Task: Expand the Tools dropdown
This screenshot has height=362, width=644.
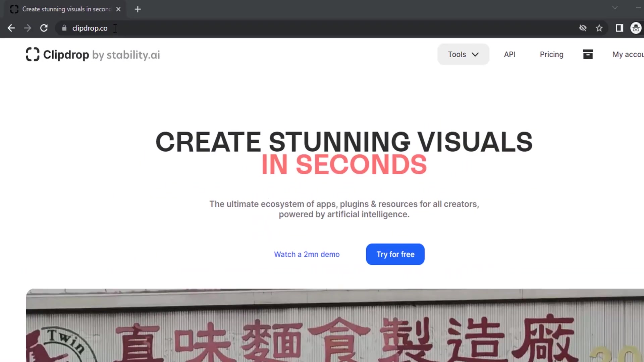Action: click(463, 54)
